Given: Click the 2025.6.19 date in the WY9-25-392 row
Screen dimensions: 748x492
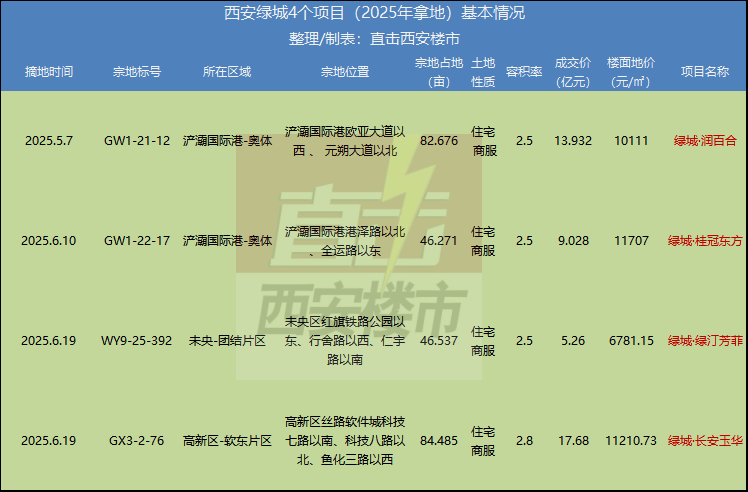Looking at the screenshot, I should tap(49, 341).
